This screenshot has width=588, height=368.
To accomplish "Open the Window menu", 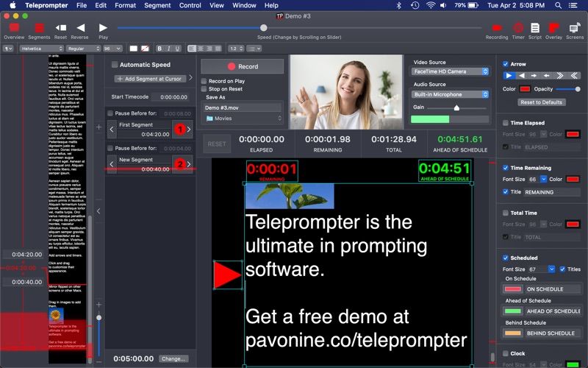I will pyautogui.click(x=244, y=5).
